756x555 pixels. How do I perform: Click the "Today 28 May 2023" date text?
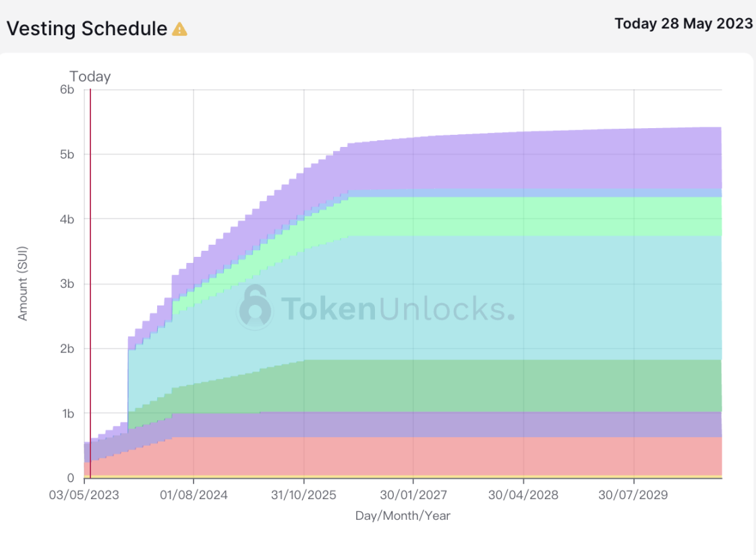click(683, 24)
